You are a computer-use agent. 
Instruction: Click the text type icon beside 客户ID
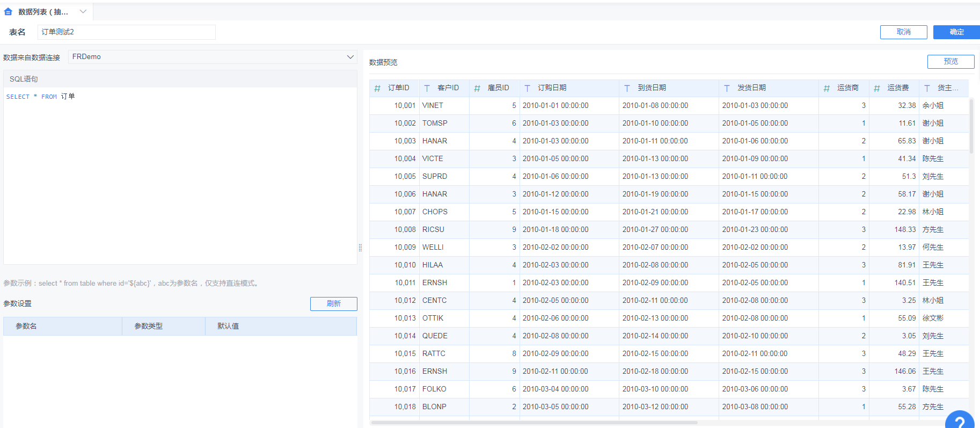[x=427, y=88]
